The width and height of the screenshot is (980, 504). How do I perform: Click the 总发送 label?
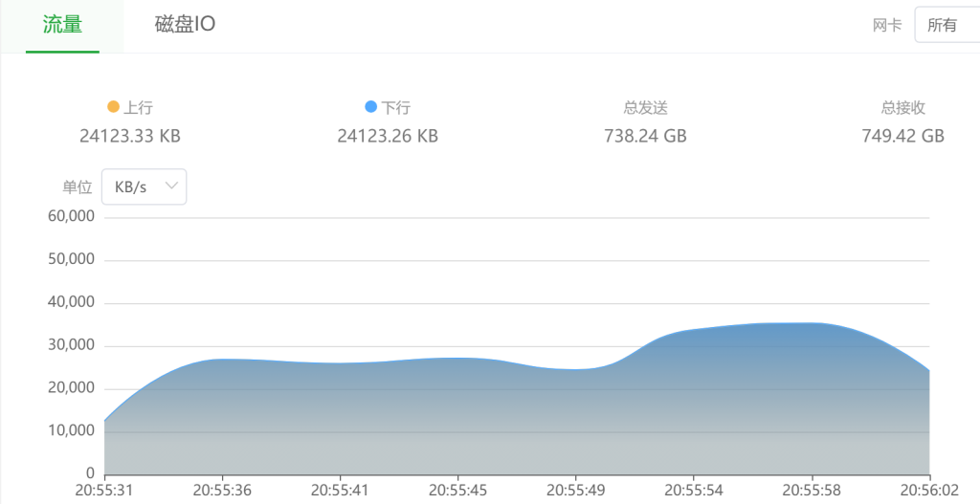click(646, 107)
